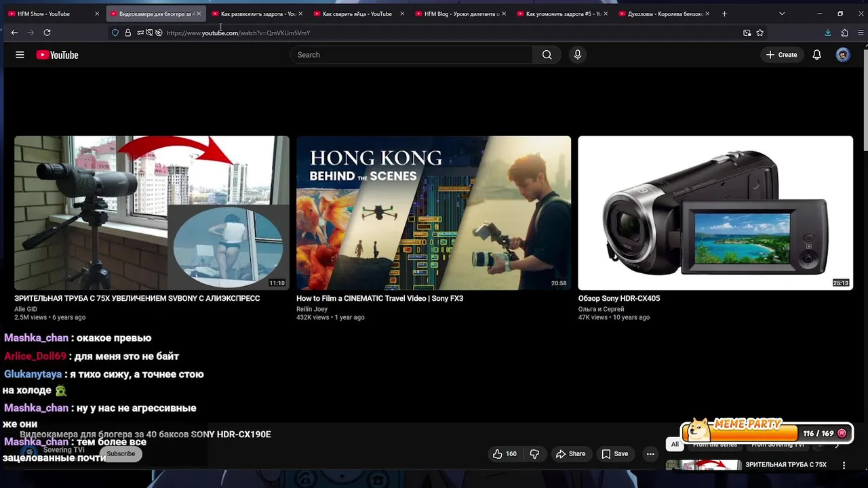Select the All filter chip
Screen dimensions: 868x488
(x=675, y=445)
